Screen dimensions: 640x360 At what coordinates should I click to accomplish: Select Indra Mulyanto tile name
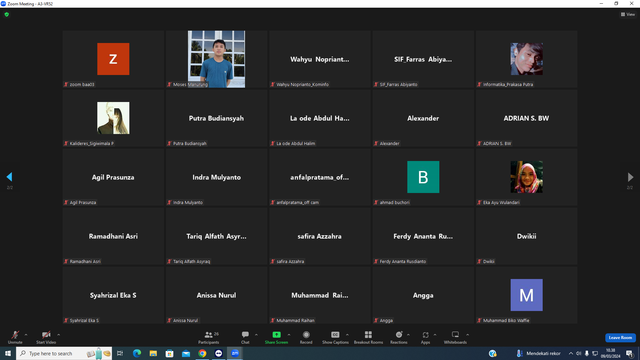[x=216, y=177]
